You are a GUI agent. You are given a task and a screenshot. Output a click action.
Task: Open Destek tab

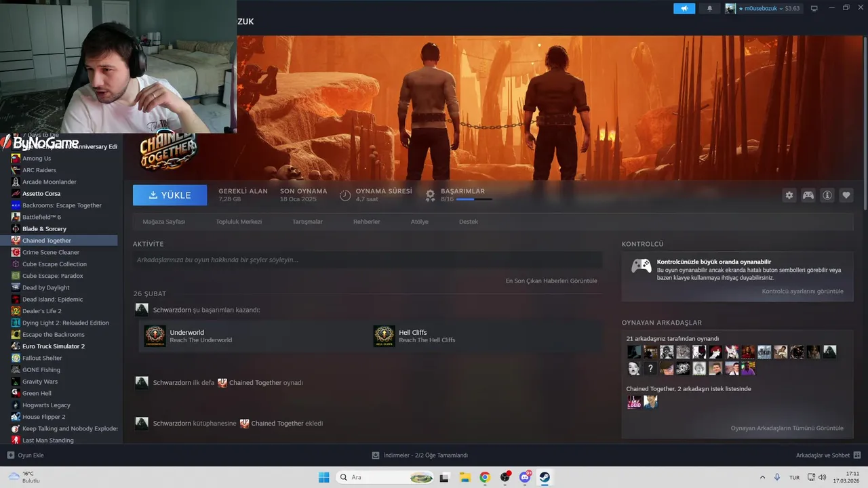click(x=469, y=222)
